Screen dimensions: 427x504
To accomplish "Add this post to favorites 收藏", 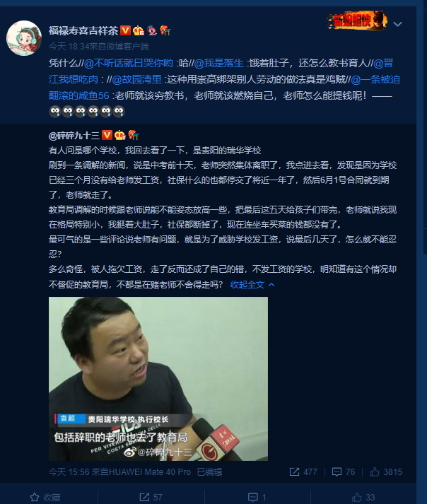I will tap(45, 497).
